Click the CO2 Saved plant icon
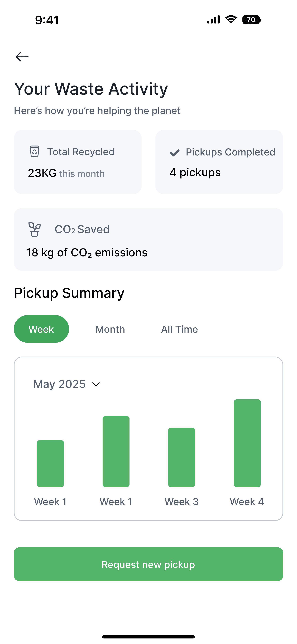Viewport: 297px width, 644px height. pos(35,229)
